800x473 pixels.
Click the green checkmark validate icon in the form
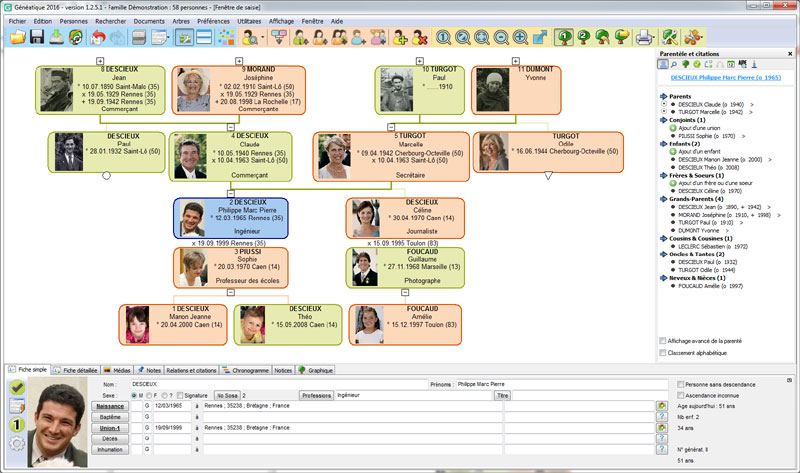point(17,388)
